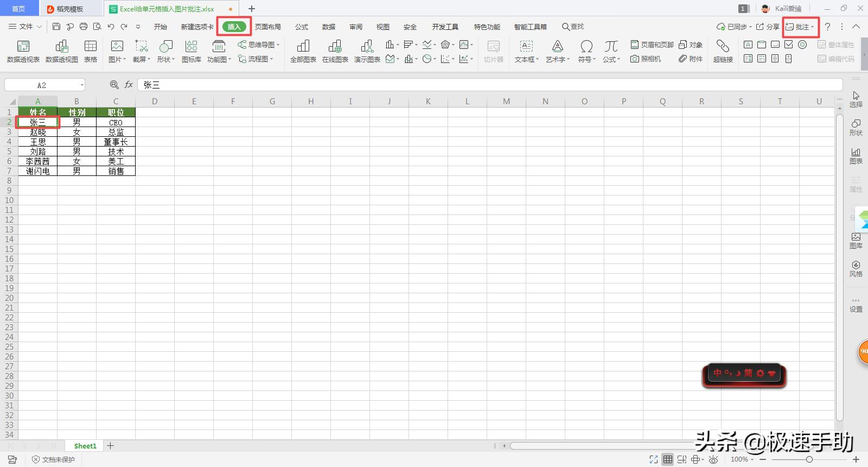Click the help question mark icon
The image size is (868, 467).
[827, 27]
